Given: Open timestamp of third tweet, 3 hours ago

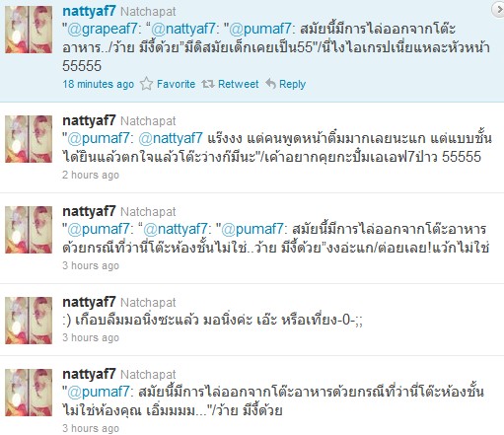Looking at the screenshot, I should (x=91, y=265).
